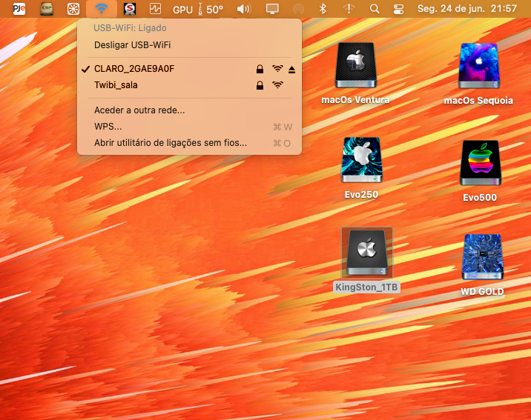Close the USB-WiFi menu via its Wi-Fi icon
This screenshot has width=531, height=420.
(102, 9)
